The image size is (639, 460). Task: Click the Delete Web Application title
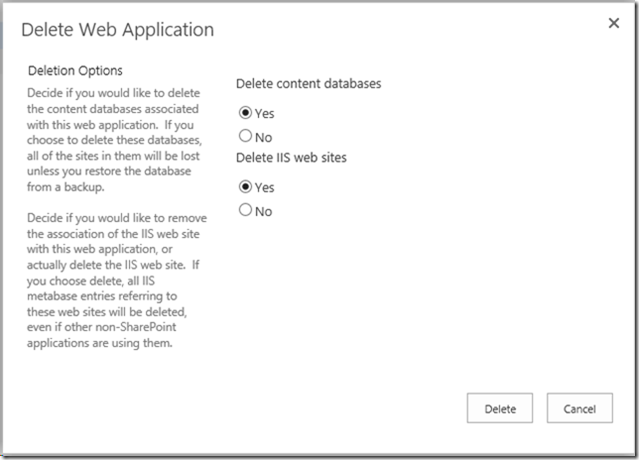(117, 30)
